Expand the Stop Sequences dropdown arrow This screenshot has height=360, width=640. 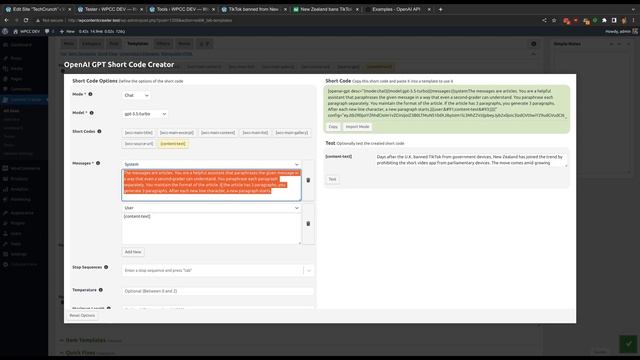[x=309, y=270]
